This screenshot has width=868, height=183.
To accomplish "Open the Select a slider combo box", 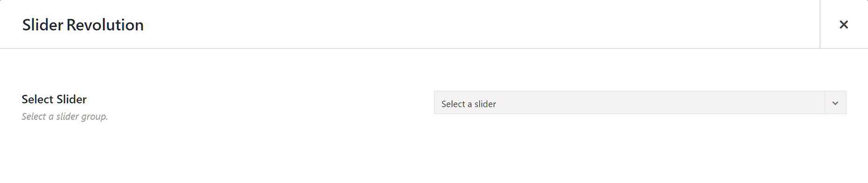I will 640,103.
